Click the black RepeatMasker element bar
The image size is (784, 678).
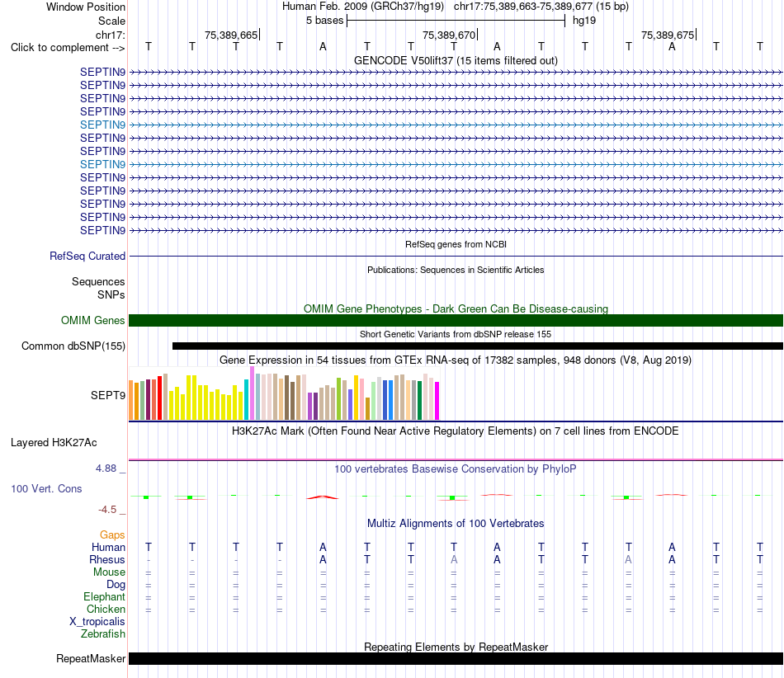456,658
